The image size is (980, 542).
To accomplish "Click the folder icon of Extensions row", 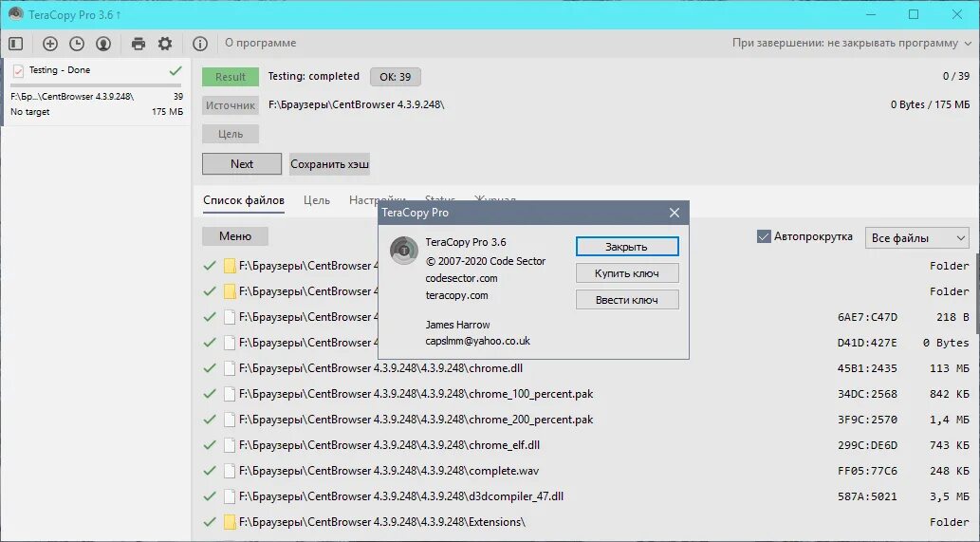I will click(x=230, y=522).
